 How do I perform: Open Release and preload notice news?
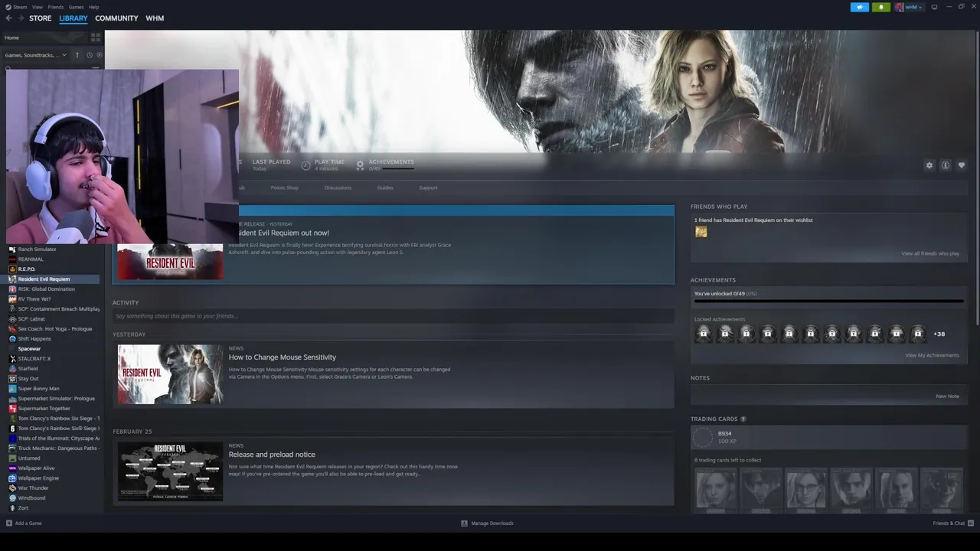click(272, 455)
